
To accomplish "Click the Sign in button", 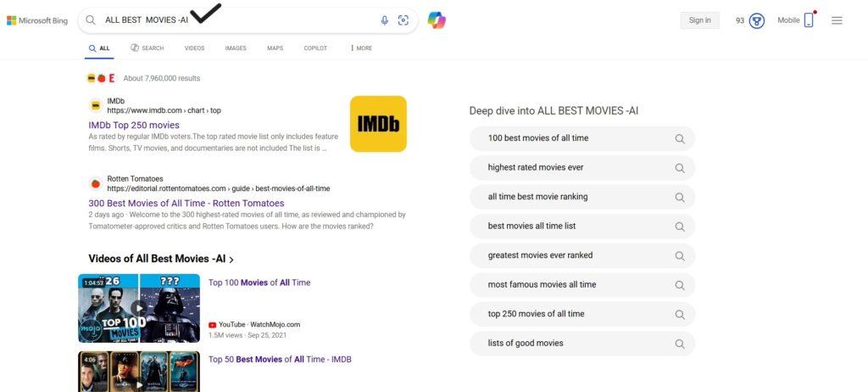I will point(699,20).
